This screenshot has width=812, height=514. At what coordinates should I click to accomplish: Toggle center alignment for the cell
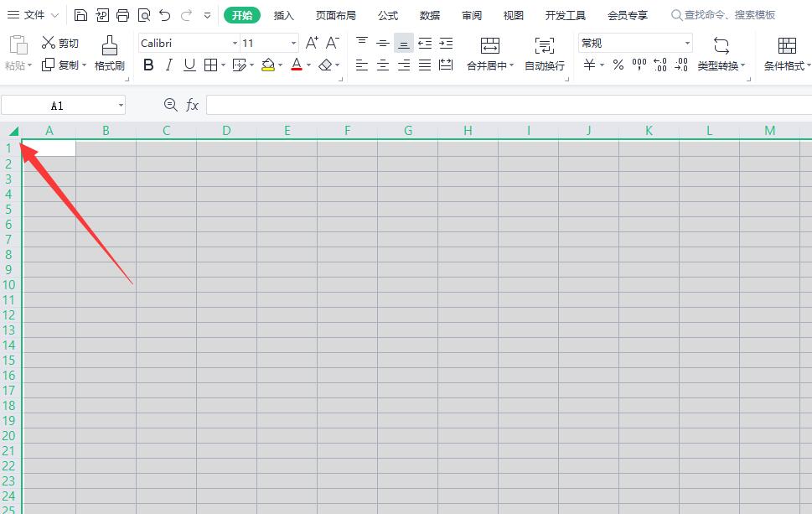[382, 65]
